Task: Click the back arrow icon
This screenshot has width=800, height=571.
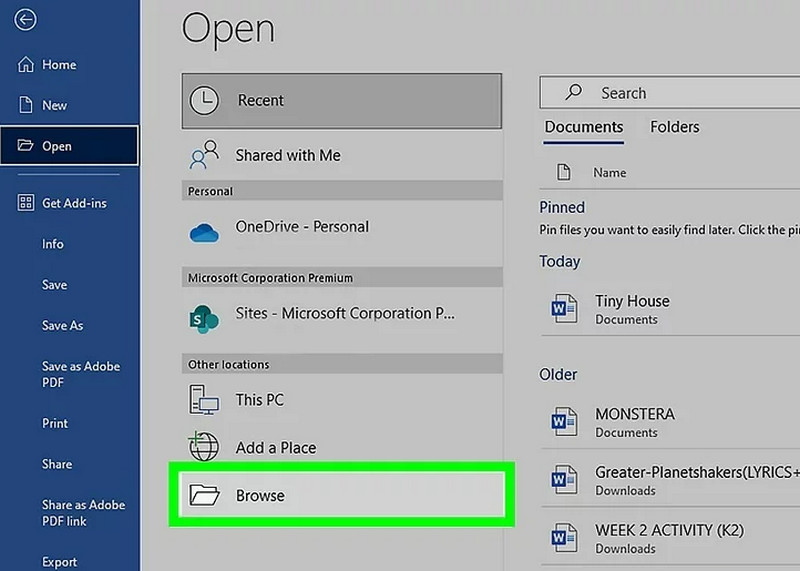Action: tap(26, 20)
